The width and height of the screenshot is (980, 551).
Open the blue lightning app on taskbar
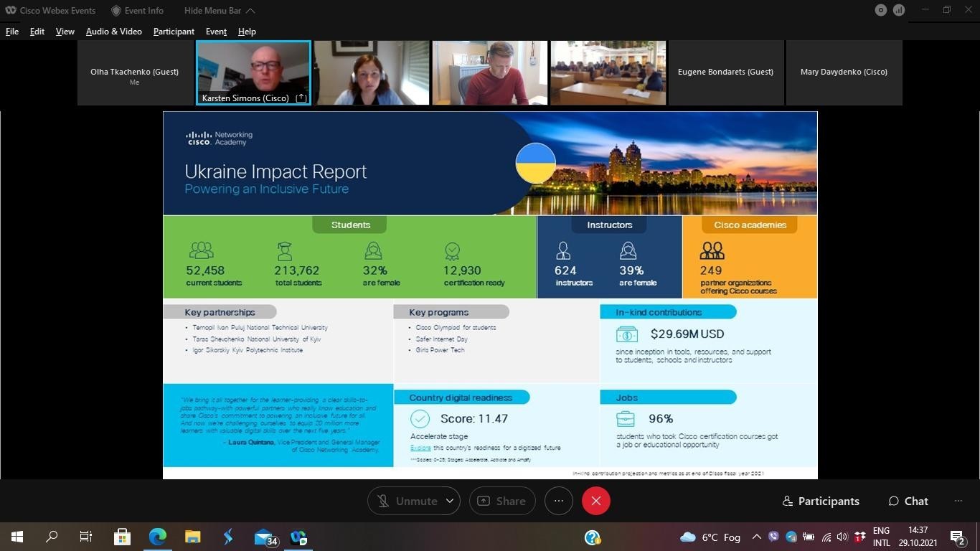[227, 537]
